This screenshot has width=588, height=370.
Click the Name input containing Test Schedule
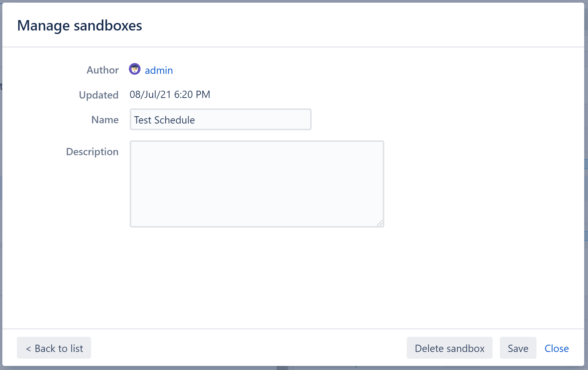point(220,119)
